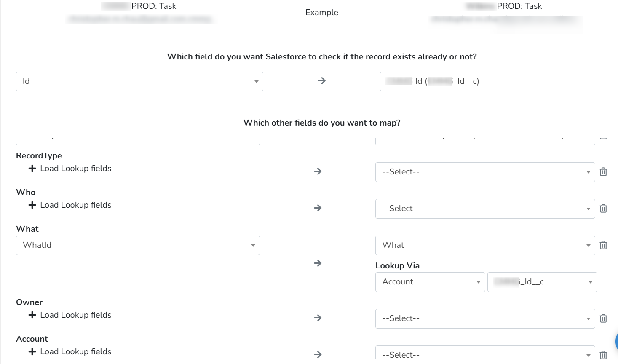Open the WhatId source field dropdown
618x364 pixels.
pyautogui.click(x=138, y=245)
